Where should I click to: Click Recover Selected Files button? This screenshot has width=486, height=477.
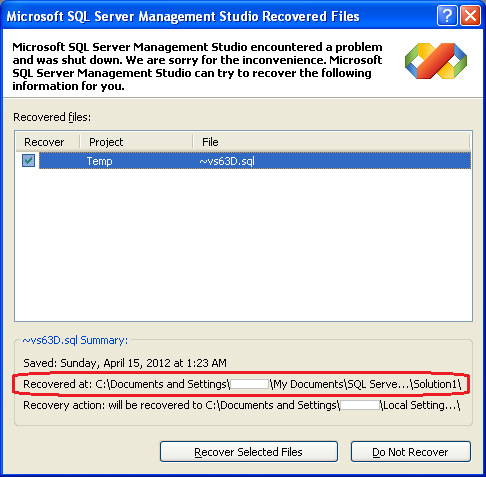coord(249,452)
